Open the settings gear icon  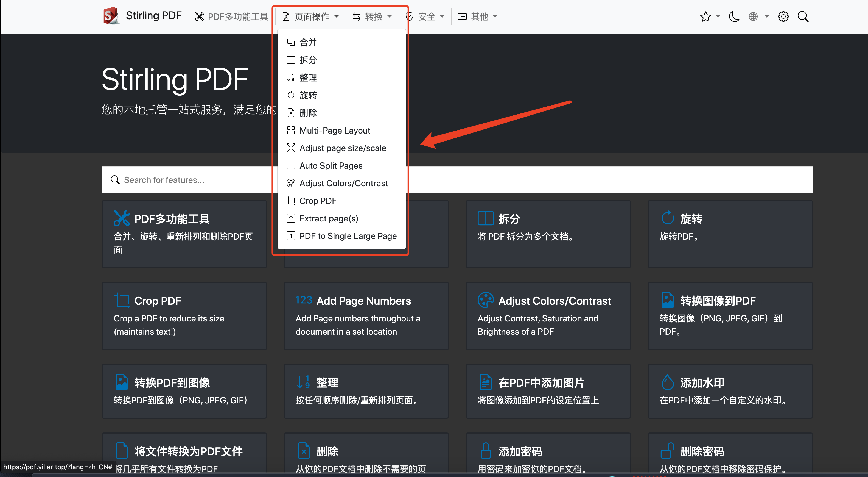pos(783,16)
